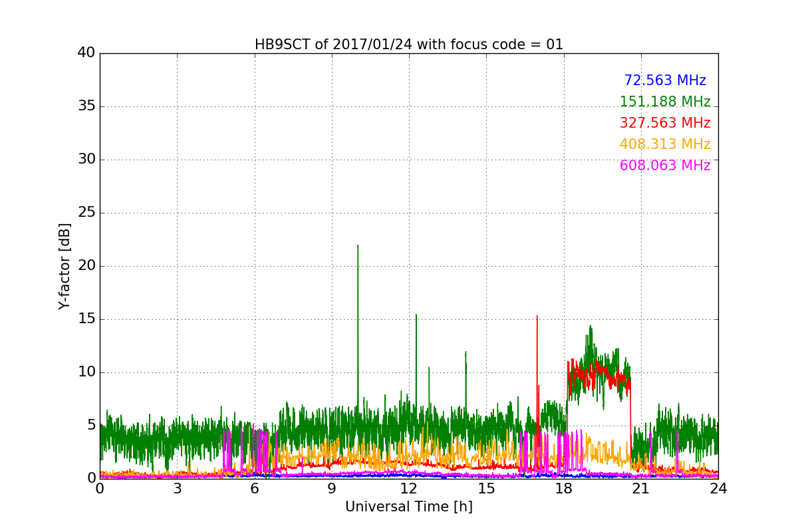Click the x-axis tick label 18
Image resolution: width=798 pixels, height=532 pixels.
[x=564, y=488]
